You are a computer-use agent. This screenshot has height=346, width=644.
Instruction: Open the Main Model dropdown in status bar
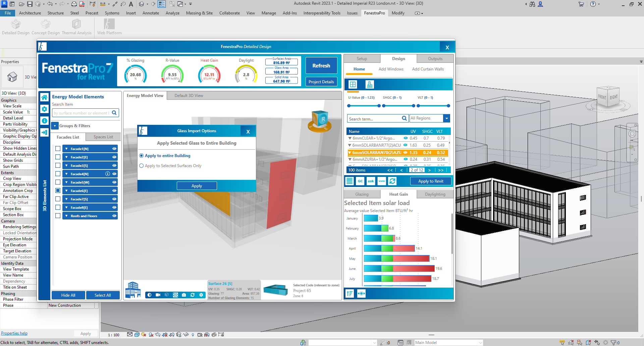pyautogui.click(x=448, y=343)
